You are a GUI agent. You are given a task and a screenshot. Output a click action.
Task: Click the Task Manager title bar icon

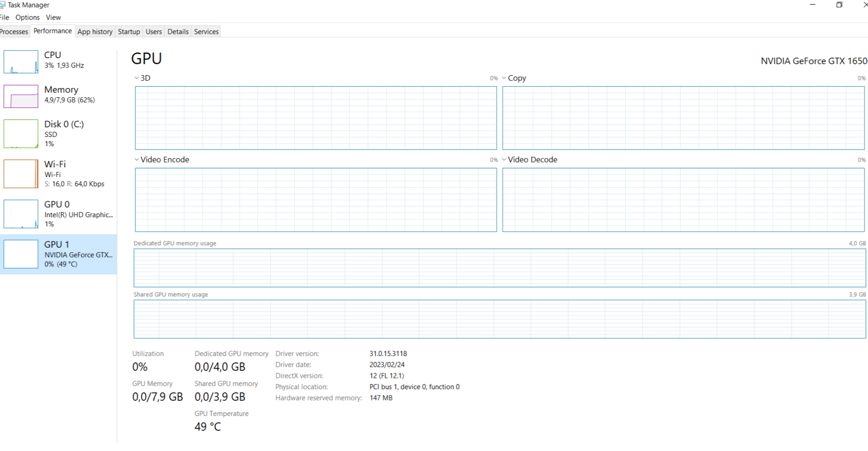coord(3,5)
